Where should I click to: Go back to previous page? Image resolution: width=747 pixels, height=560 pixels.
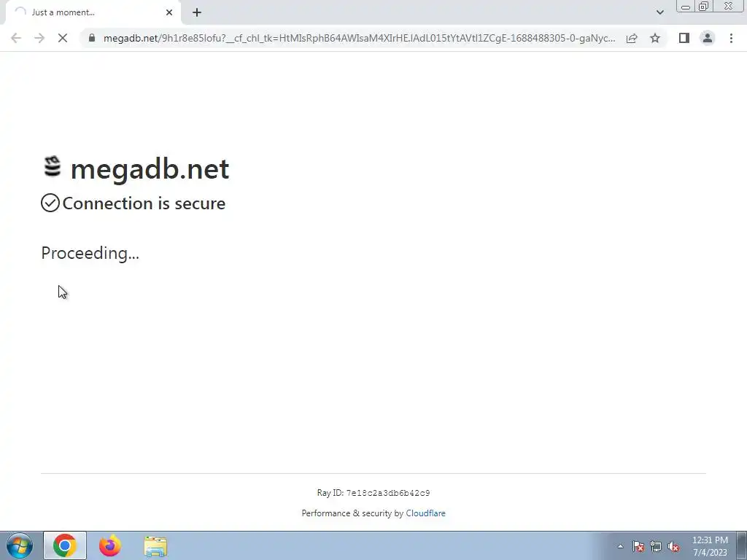click(16, 38)
